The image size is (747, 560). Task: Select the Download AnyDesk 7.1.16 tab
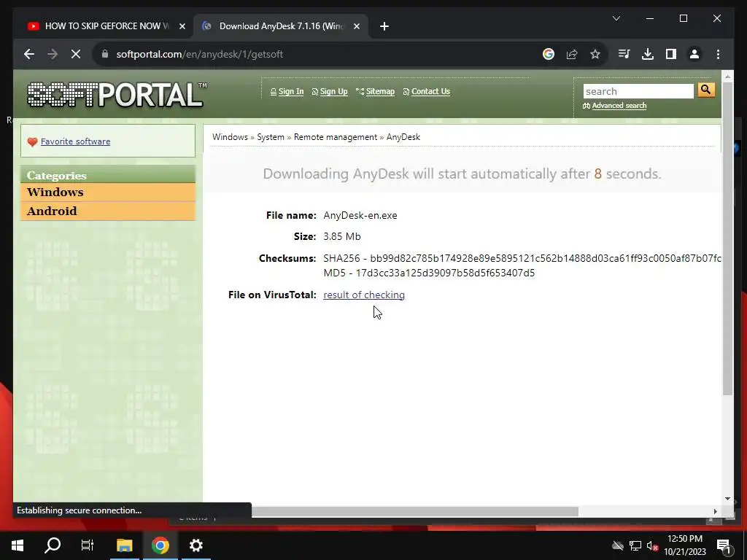coord(281,26)
